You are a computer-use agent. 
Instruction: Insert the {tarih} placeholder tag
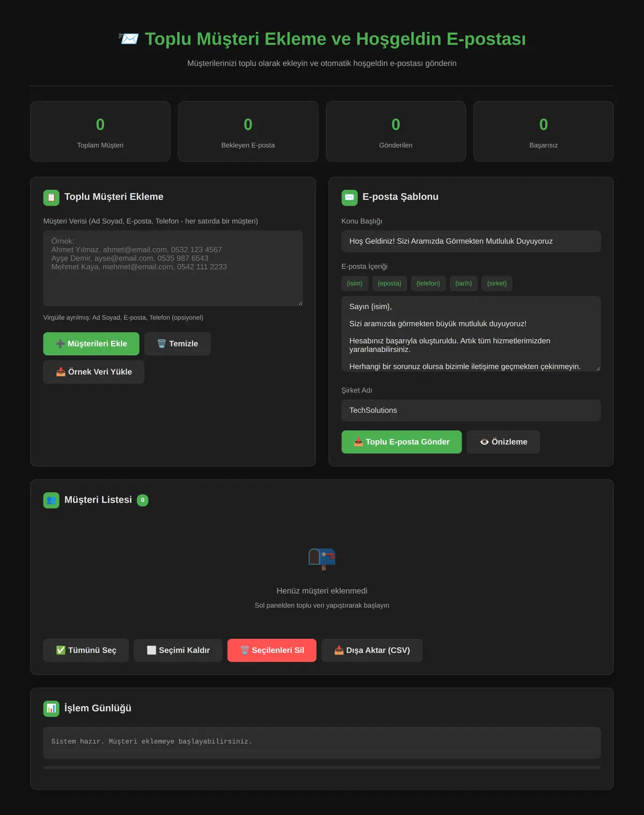(x=464, y=283)
